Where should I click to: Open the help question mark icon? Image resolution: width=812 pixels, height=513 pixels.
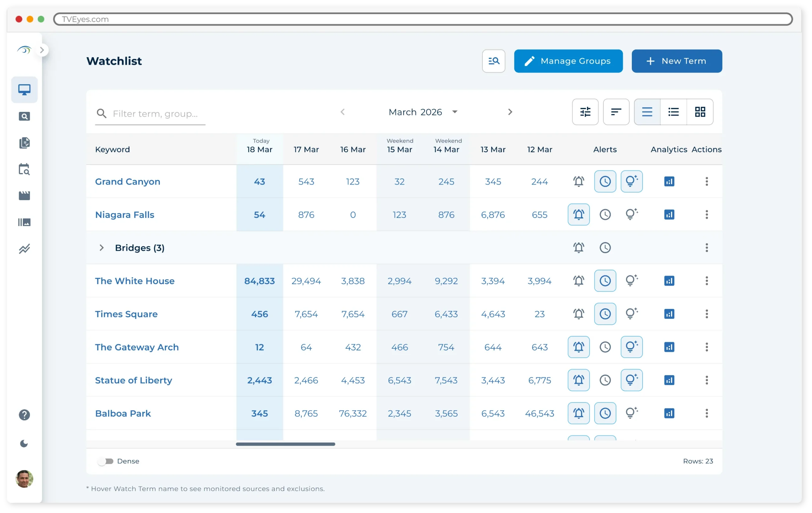(24, 415)
